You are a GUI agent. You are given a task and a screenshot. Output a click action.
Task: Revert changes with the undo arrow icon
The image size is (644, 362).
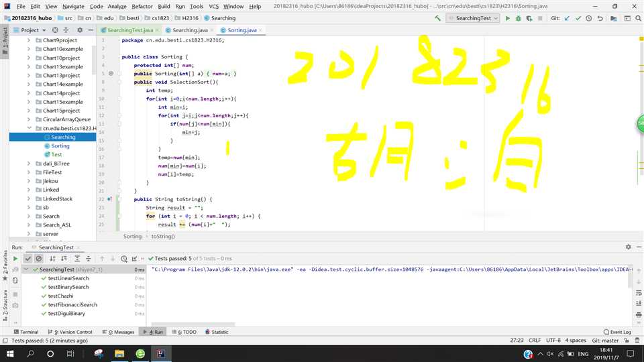[x=600, y=18]
